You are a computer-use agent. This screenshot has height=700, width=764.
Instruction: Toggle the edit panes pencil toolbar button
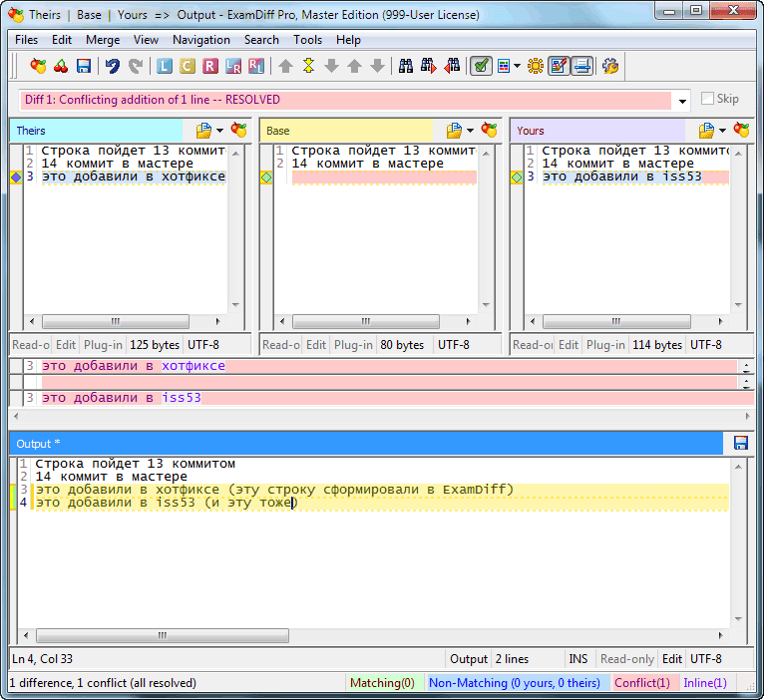point(559,66)
